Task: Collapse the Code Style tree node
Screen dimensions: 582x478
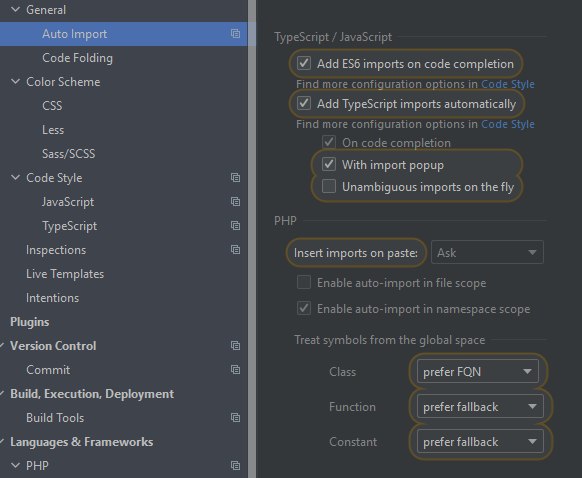Action: point(16,177)
